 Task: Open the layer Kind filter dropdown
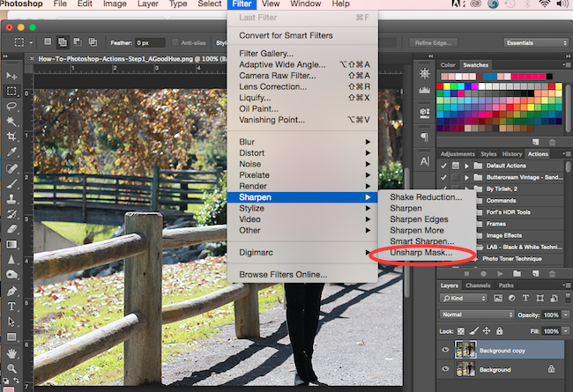[464, 298]
